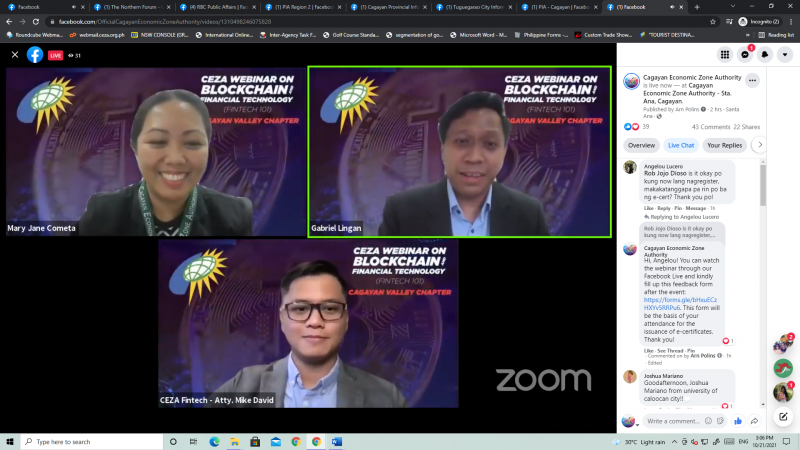Open Messenger from the top bar
Screen dimensions: 800x450
point(745,55)
